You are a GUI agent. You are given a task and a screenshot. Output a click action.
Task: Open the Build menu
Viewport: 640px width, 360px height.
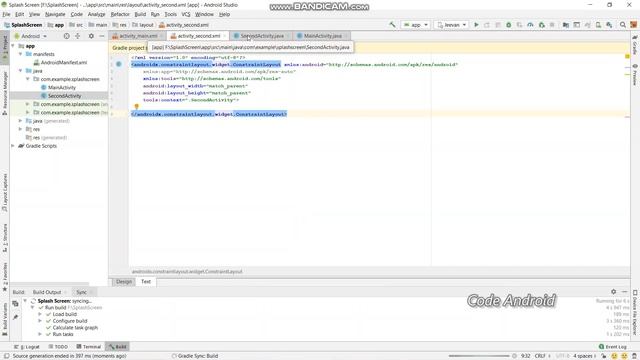140,14
